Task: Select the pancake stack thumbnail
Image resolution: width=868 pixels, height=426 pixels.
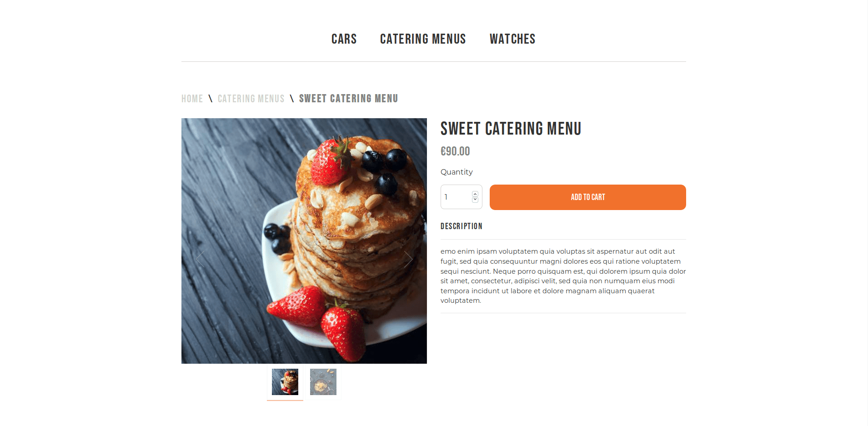Action: pyautogui.click(x=285, y=382)
